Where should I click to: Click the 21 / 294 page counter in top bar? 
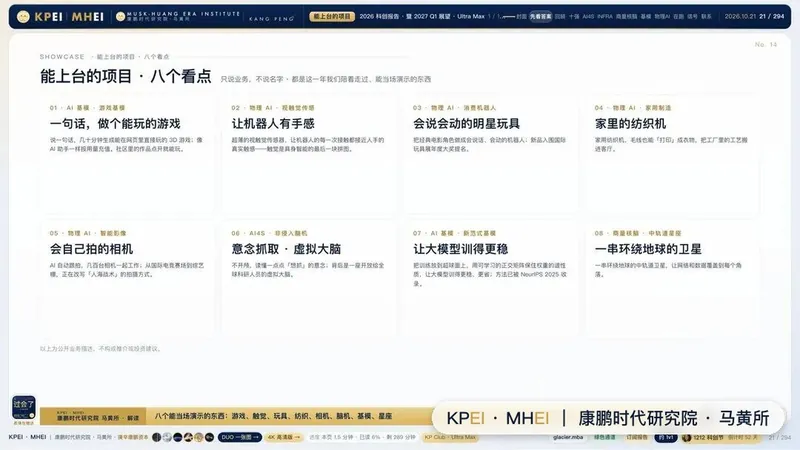pyautogui.click(x=772, y=16)
